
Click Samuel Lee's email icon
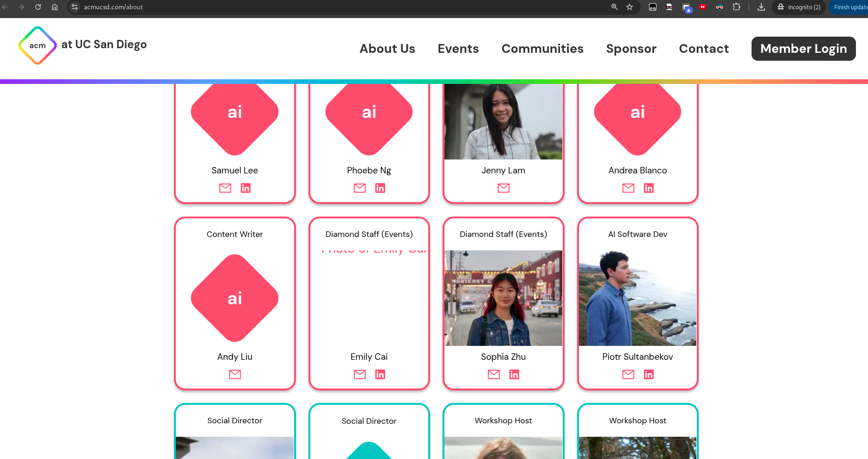click(225, 188)
